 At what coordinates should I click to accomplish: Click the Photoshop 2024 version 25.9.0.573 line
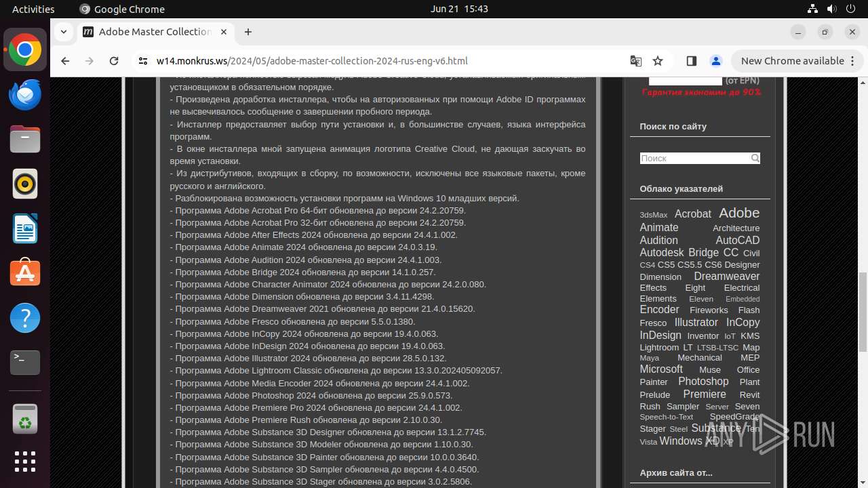(311, 396)
